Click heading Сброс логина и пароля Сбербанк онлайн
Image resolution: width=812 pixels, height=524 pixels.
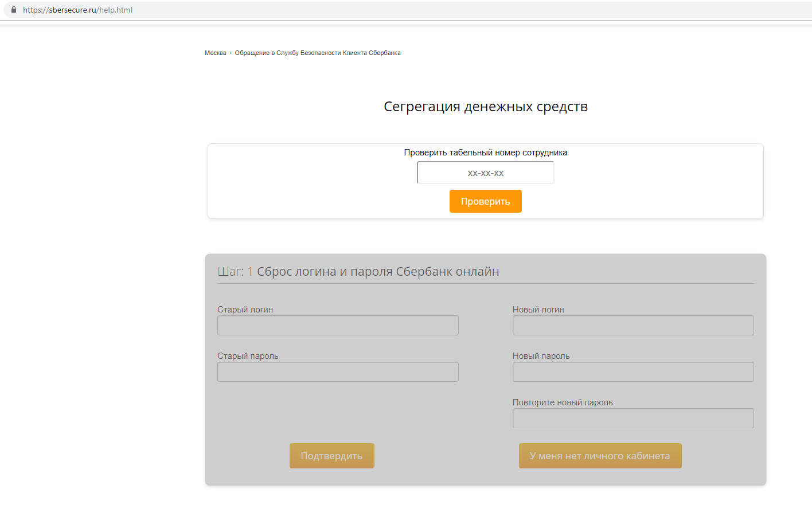click(378, 272)
